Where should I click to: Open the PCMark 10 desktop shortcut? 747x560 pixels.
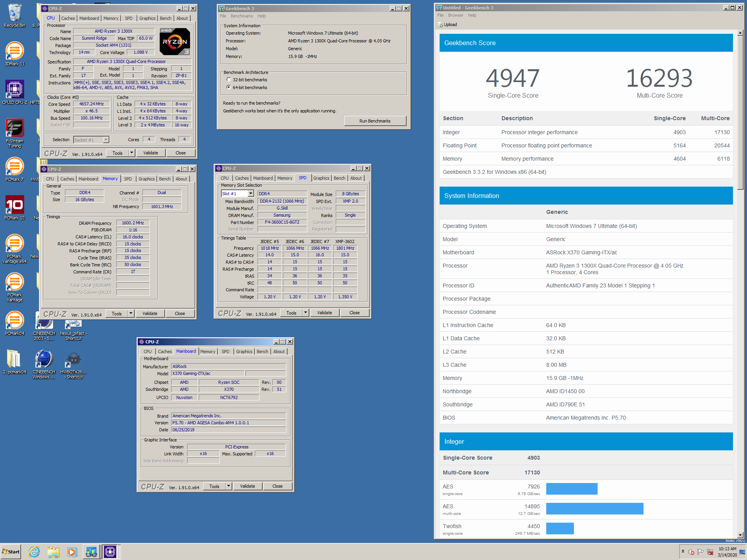[14, 208]
